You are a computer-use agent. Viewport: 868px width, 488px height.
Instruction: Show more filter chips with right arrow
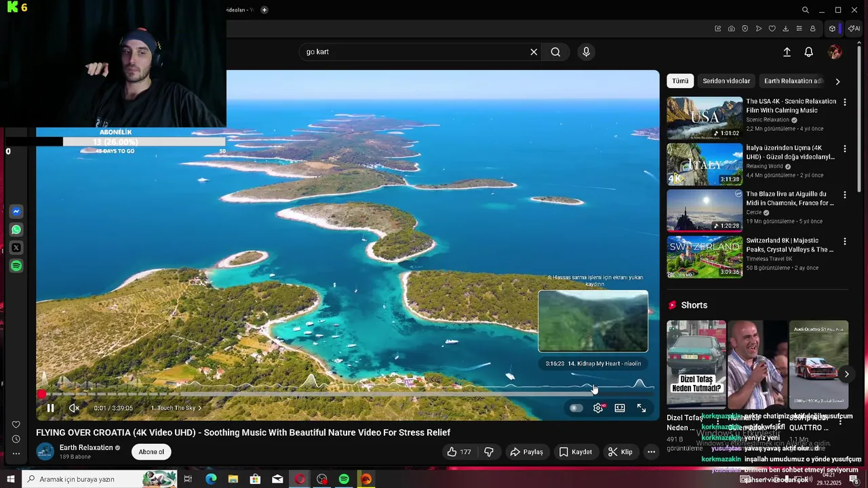(x=837, y=81)
